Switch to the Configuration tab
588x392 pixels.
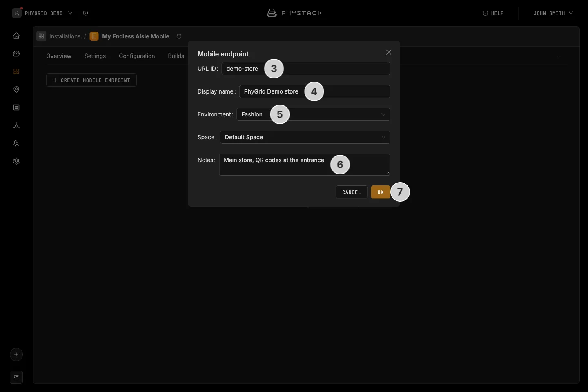coord(137,56)
